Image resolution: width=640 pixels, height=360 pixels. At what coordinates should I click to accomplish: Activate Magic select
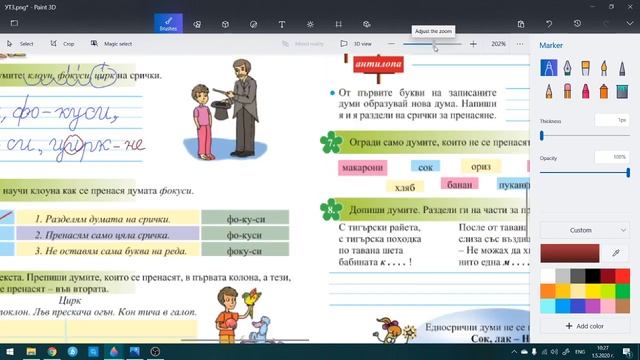tap(111, 44)
